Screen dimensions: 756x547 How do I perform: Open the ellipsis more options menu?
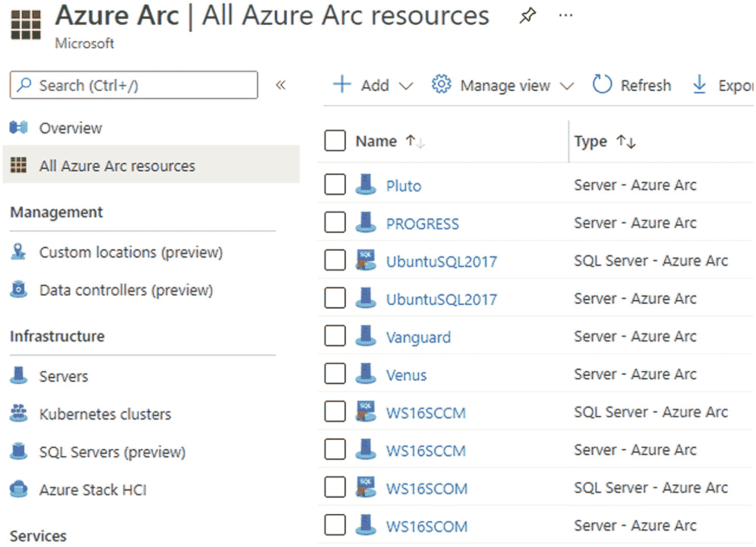click(566, 16)
